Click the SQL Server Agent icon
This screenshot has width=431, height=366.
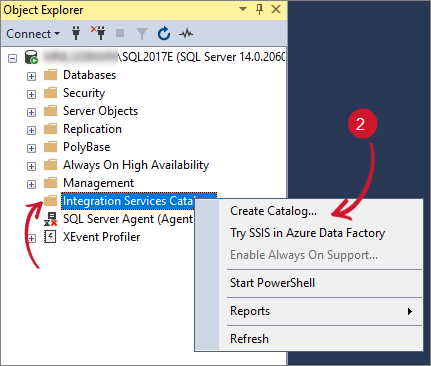[x=51, y=219]
